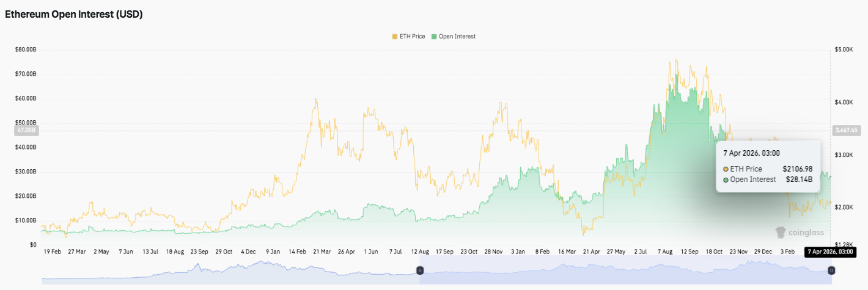Click the Ethereum Open Interest (USD) title
Viewport: 868px width, 290px height.
pos(74,15)
